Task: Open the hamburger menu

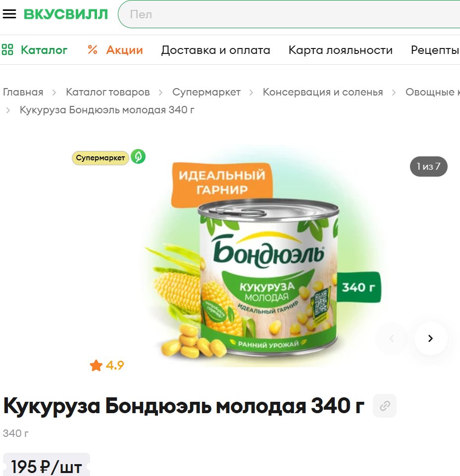Action: [x=9, y=14]
